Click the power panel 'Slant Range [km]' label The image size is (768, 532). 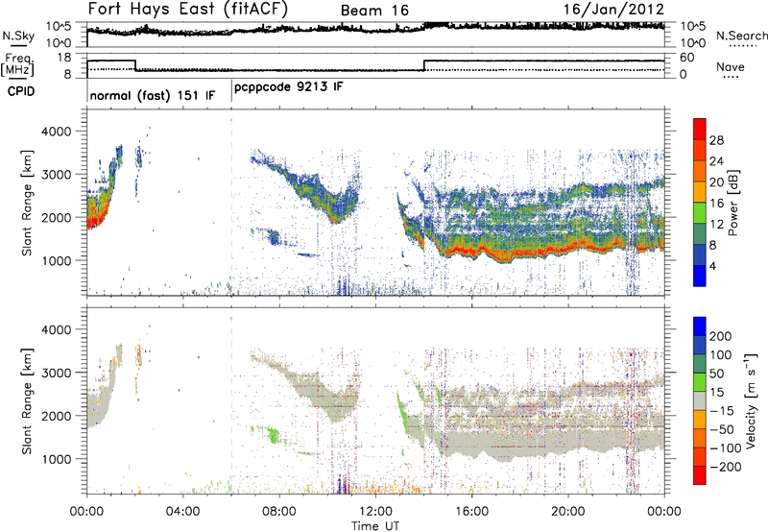point(27,203)
